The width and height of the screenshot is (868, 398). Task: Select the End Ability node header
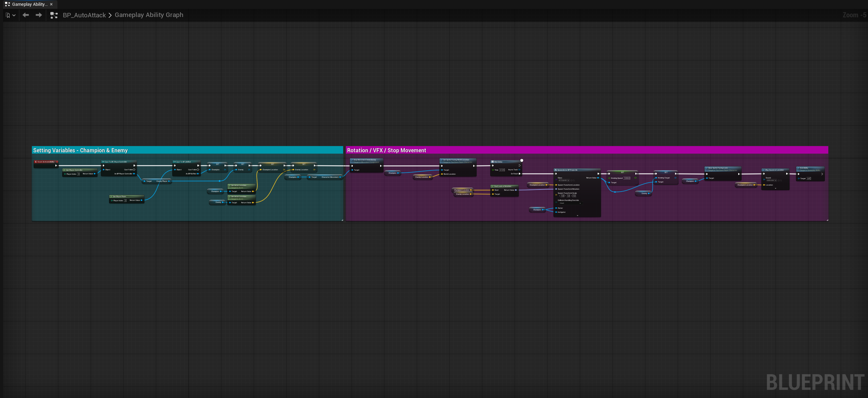click(810, 169)
